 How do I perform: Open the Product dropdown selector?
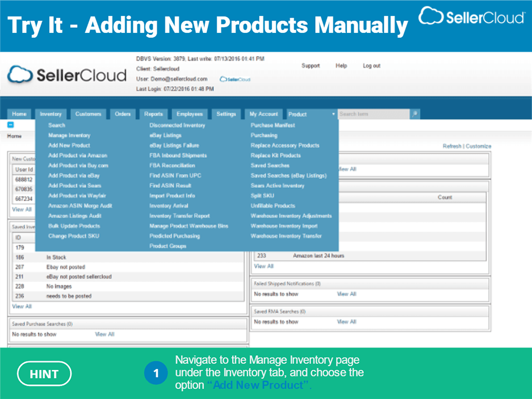pos(310,114)
